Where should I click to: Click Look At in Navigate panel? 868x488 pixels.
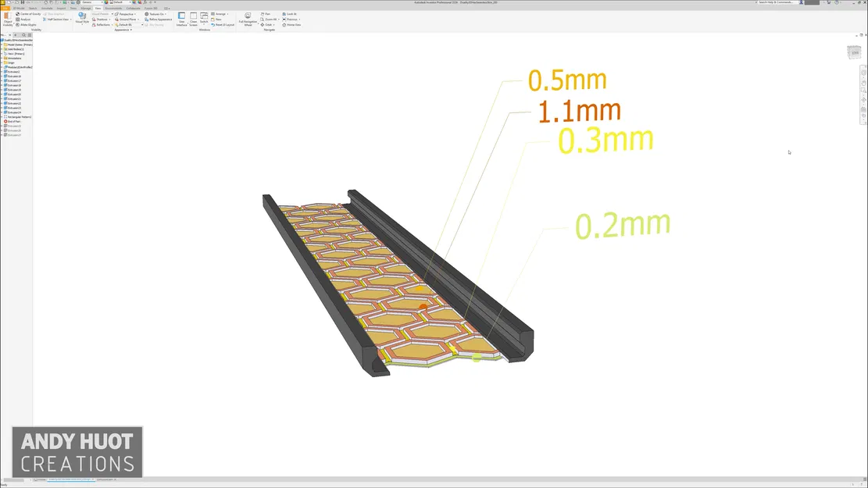(290, 14)
